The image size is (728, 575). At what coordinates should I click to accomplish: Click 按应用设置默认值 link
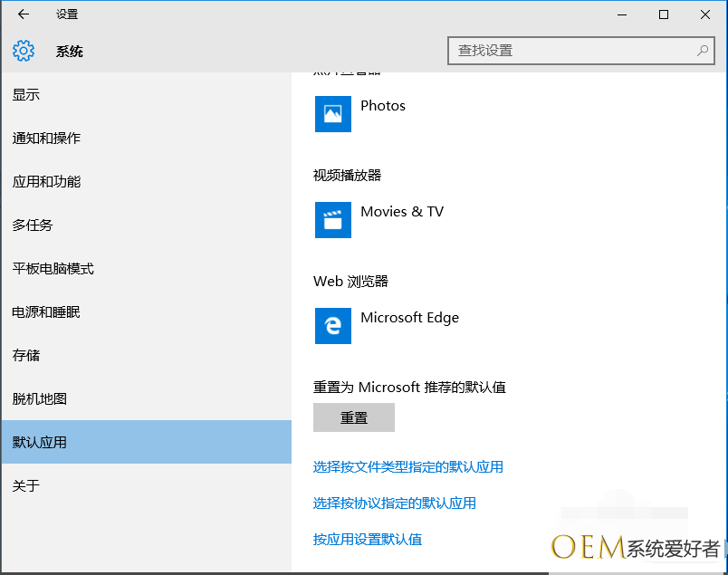click(x=367, y=540)
